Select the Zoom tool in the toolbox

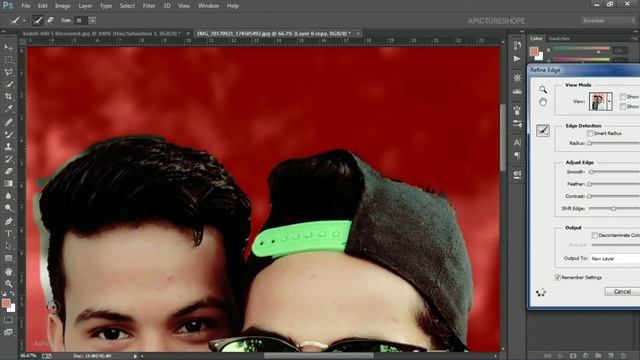click(8, 283)
